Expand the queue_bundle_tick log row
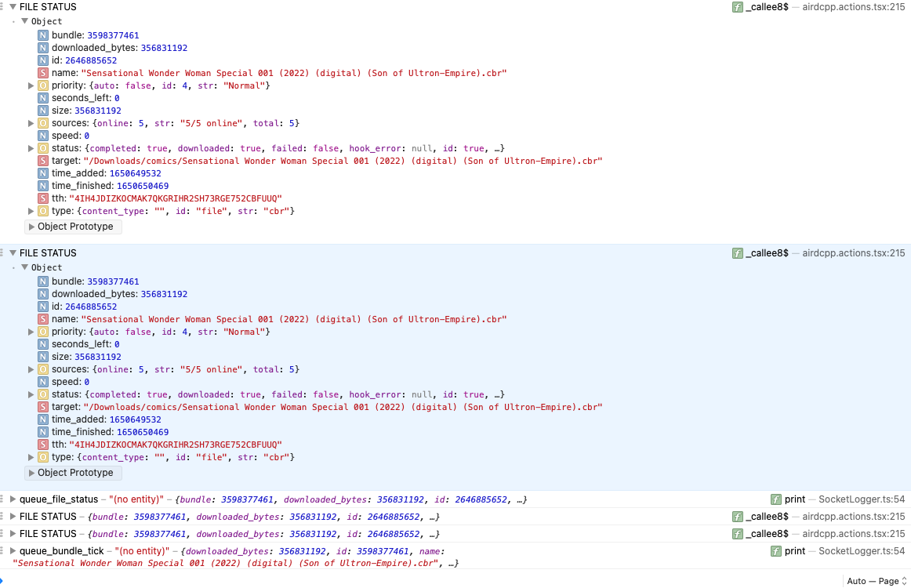 (x=13, y=551)
